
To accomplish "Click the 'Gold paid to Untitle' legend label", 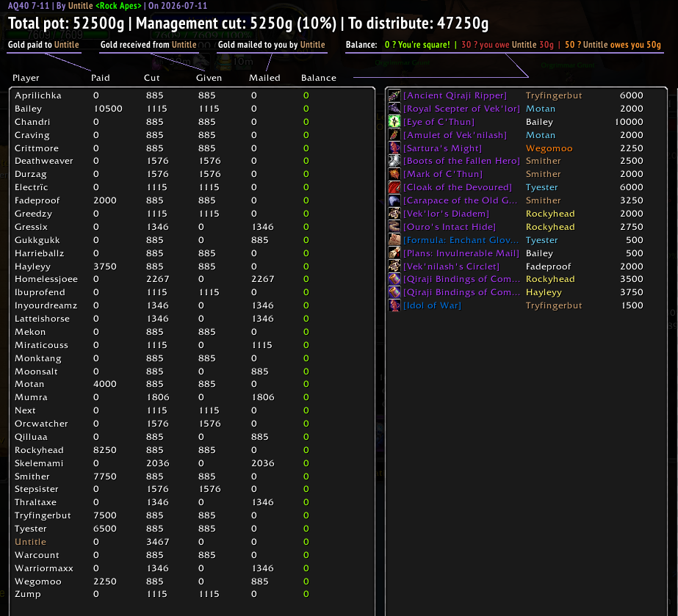I will click(x=43, y=45).
